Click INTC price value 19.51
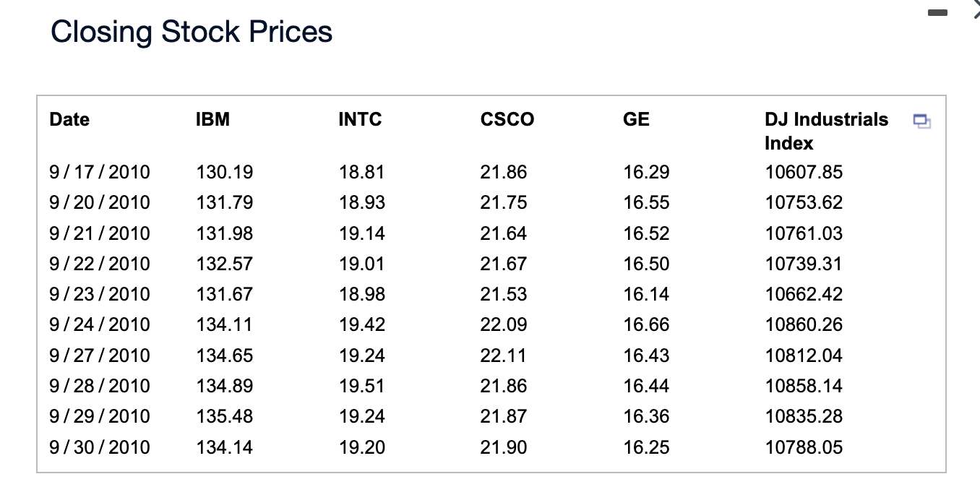980x500 pixels. click(x=362, y=386)
